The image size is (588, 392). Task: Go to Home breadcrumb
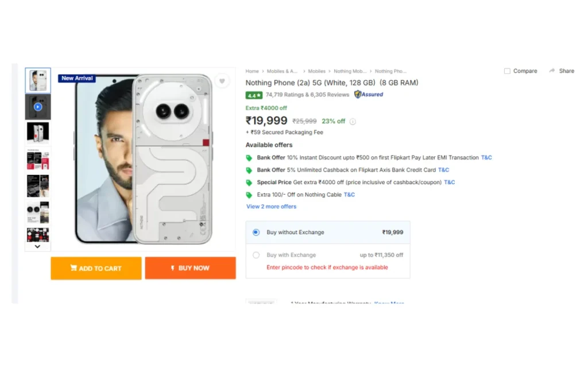(252, 71)
